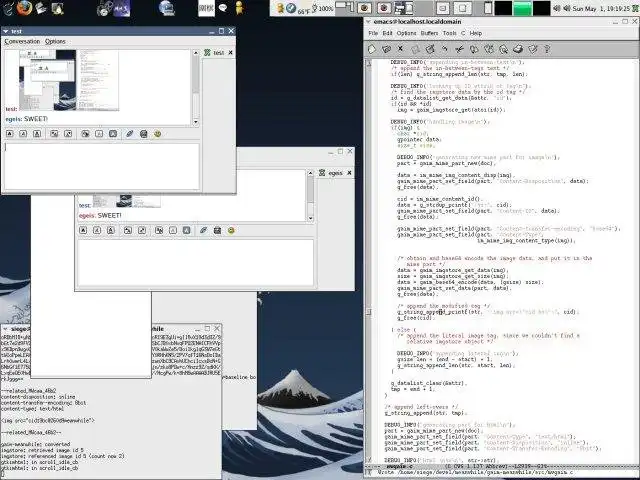Image resolution: width=640 pixels, height=480 pixels.
Task: Click the scroll down arrow in egeis chat history
Action: (x=311, y=218)
